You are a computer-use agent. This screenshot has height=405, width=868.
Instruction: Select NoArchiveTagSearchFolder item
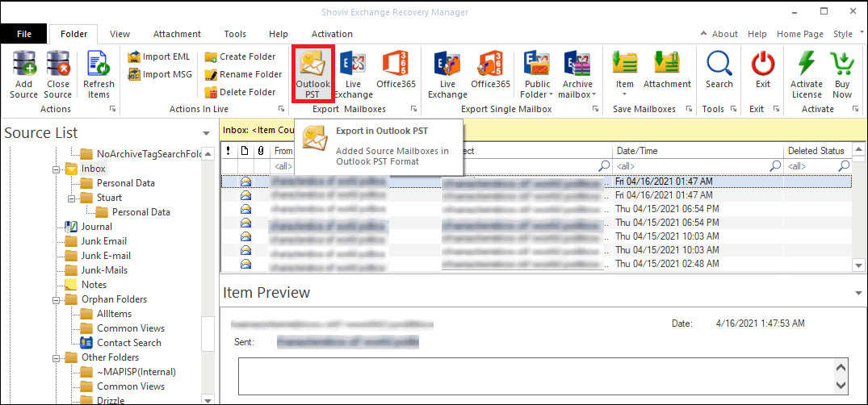click(149, 154)
